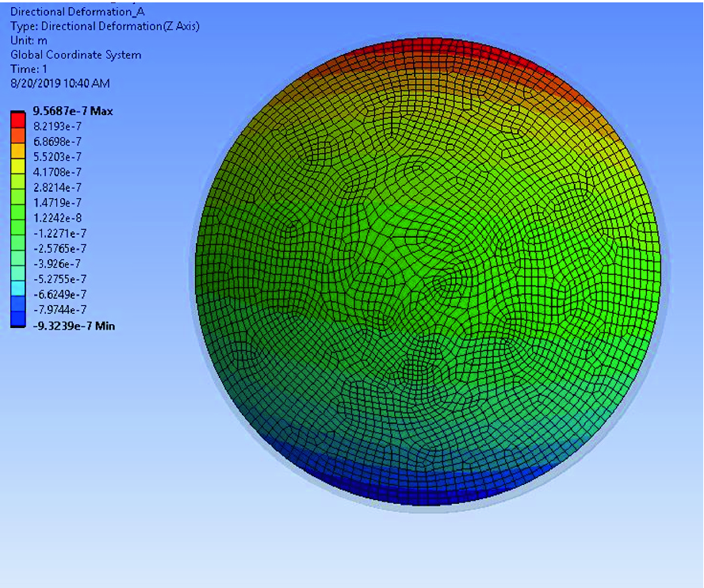
Task: Click 'Type: Directional Deformation(Z Axis)' label
Action: coord(105,26)
